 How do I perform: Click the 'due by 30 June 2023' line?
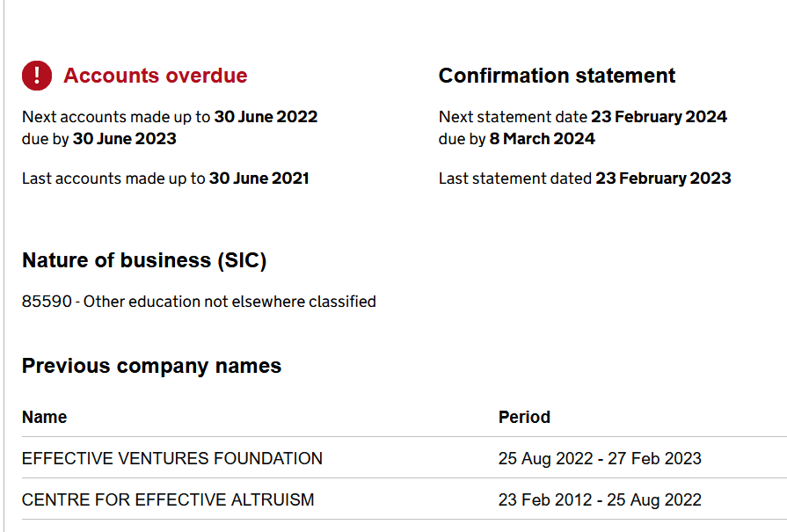[99, 139]
